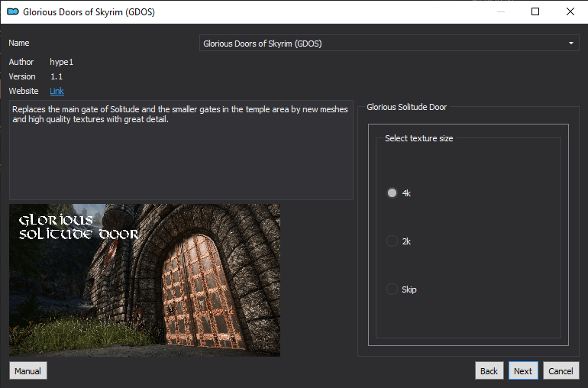Click the author name hype1

pos(62,62)
